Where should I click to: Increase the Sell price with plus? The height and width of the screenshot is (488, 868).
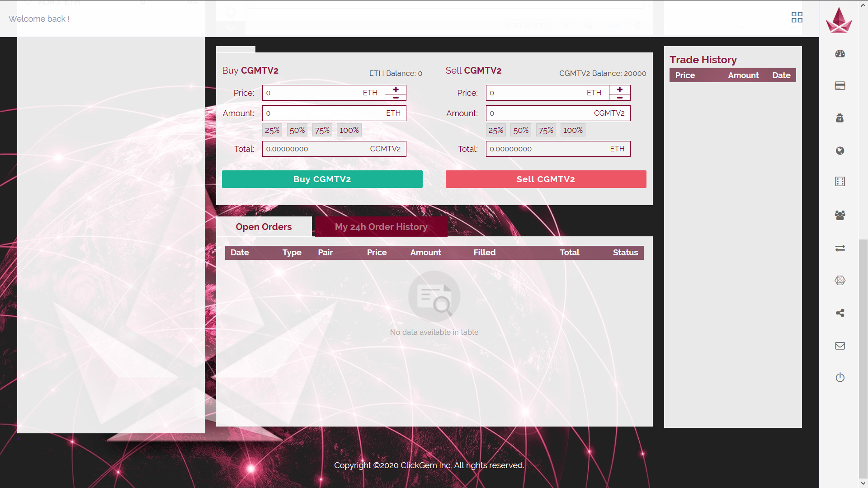coord(620,89)
